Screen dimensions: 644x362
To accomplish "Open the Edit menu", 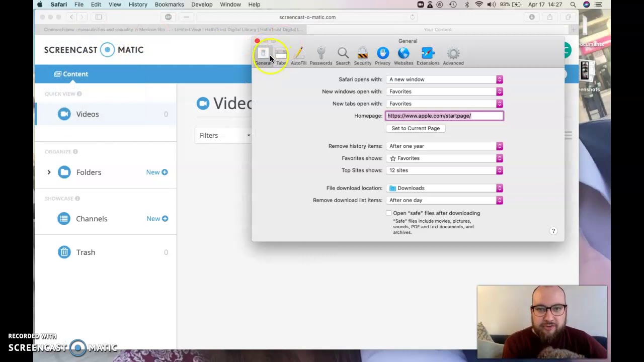I will click(x=96, y=5).
